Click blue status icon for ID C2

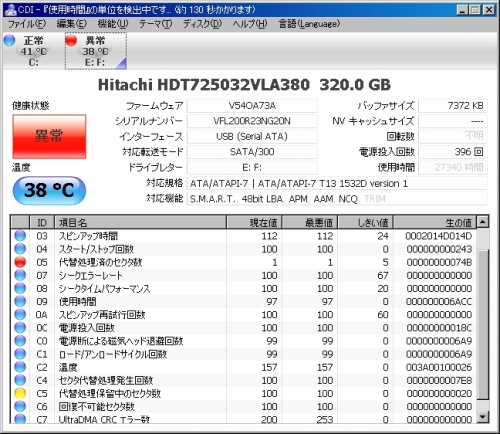[x=20, y=367]
